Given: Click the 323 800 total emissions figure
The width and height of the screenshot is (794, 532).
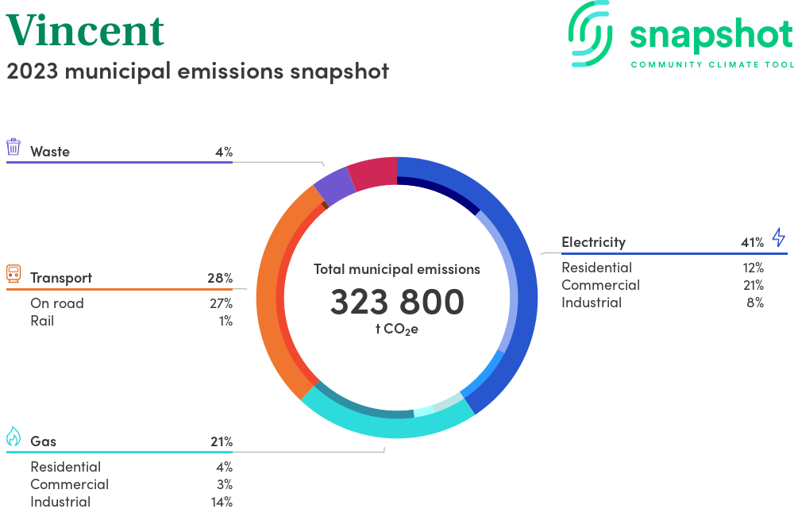Looking at the screenshot, I should (x=397, y=302).
